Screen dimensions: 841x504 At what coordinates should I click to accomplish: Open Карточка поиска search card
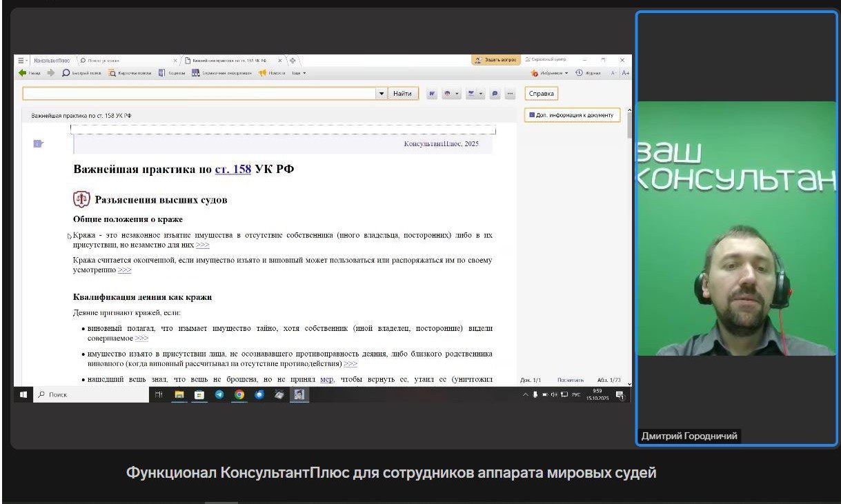(x=130, y=73)
